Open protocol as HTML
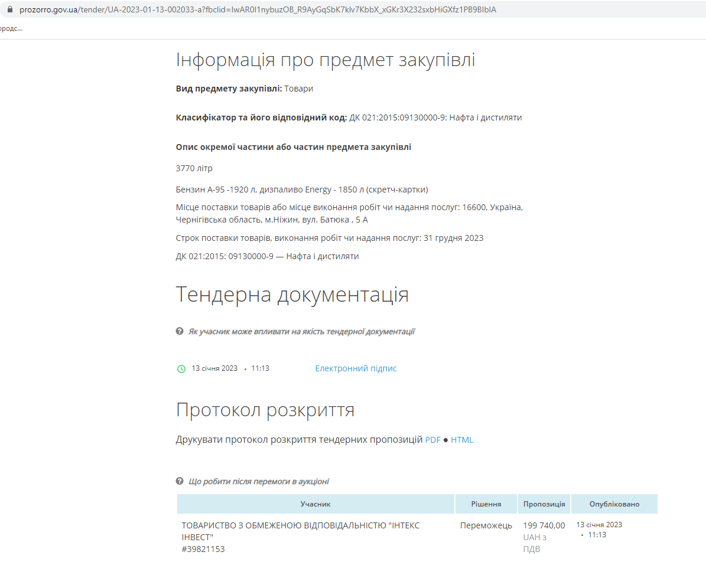The height and width of the screenshot is (588, 706). [x=462, y=440]
